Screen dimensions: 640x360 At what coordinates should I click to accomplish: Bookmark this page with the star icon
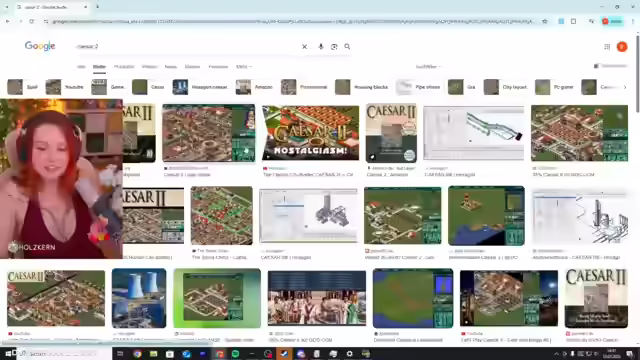[x=544, y=21]
